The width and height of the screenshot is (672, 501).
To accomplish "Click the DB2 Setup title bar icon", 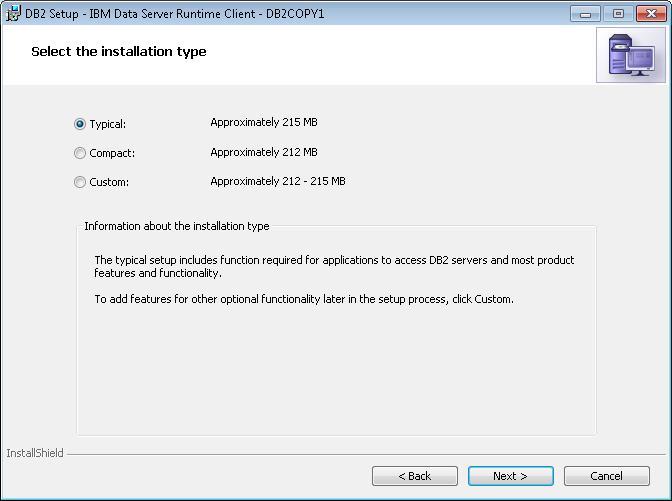I will coord(13,13).
